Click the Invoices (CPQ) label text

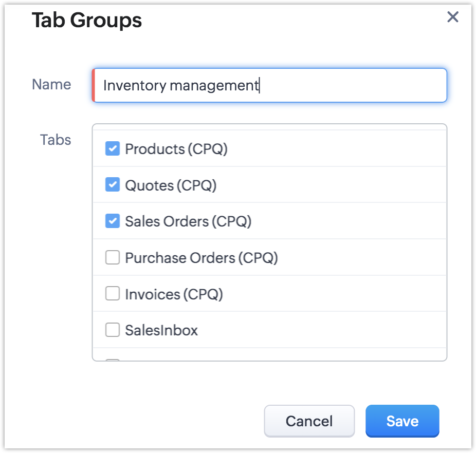pyautogui.click(x=174, y=294)
